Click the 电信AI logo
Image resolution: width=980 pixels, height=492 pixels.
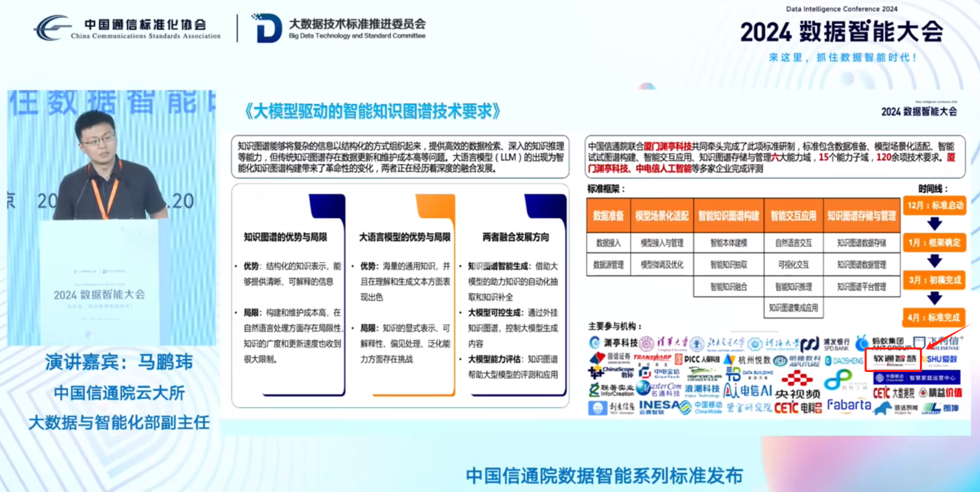pyautogui.click(x=747, y=390)
